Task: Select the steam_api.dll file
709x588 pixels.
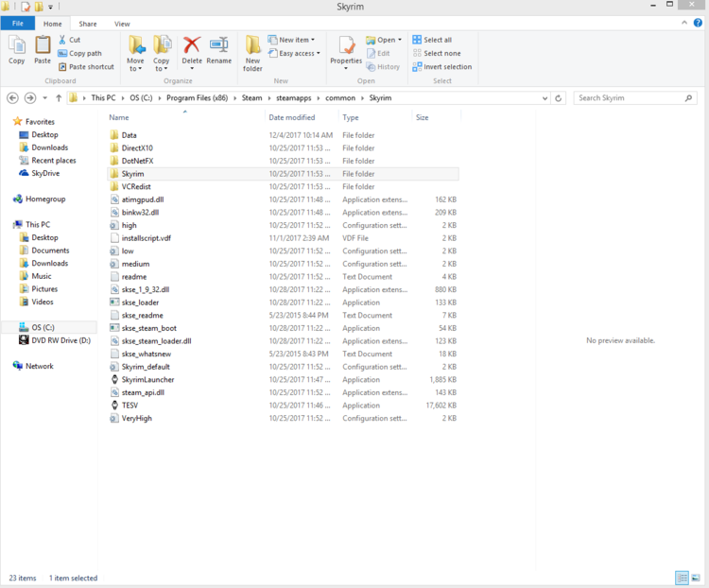Action: coord(283,392)
